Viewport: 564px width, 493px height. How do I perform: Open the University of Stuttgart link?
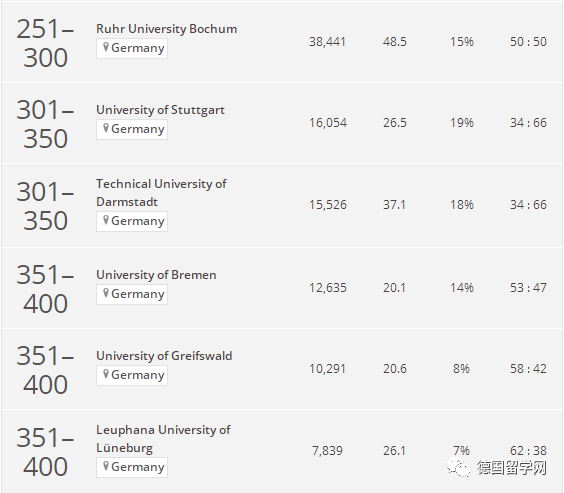click(x=160, y=110)
